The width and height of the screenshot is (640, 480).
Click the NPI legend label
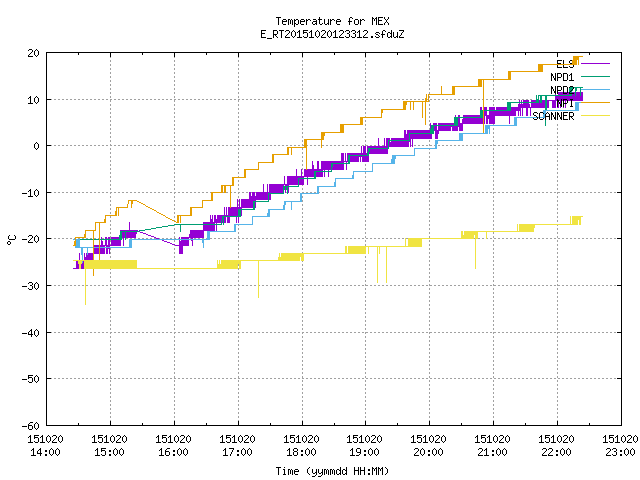click(565, 103)
